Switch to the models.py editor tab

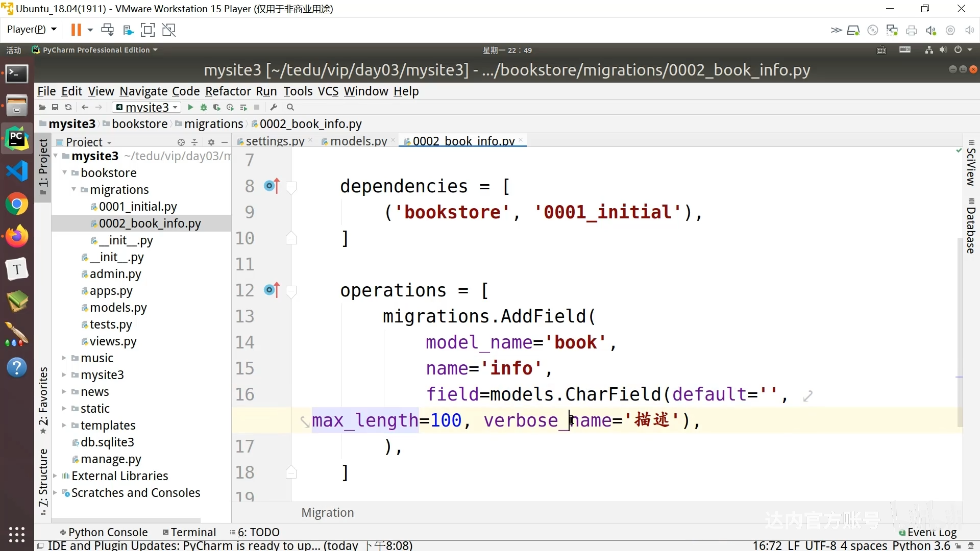pos(358,141)
